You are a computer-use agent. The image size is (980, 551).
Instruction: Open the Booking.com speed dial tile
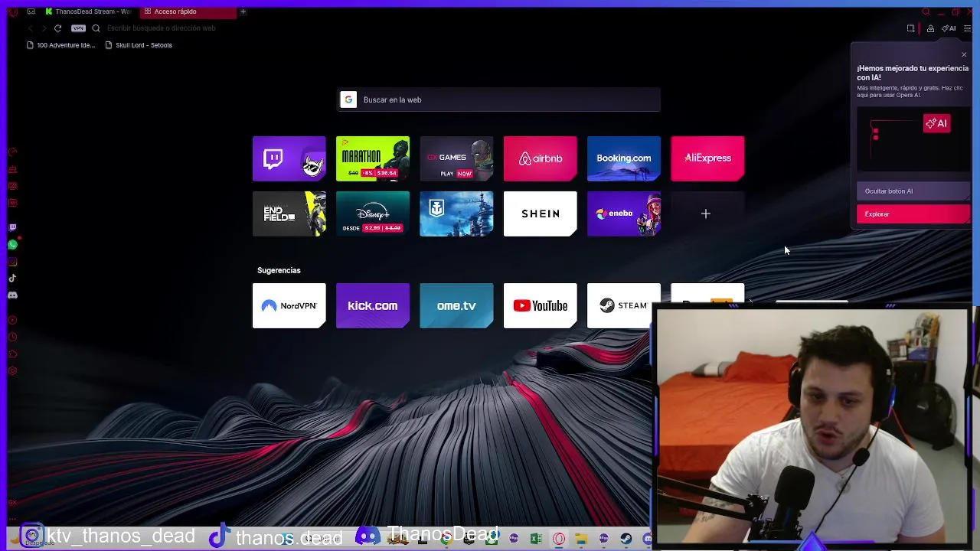click(624, 158)
